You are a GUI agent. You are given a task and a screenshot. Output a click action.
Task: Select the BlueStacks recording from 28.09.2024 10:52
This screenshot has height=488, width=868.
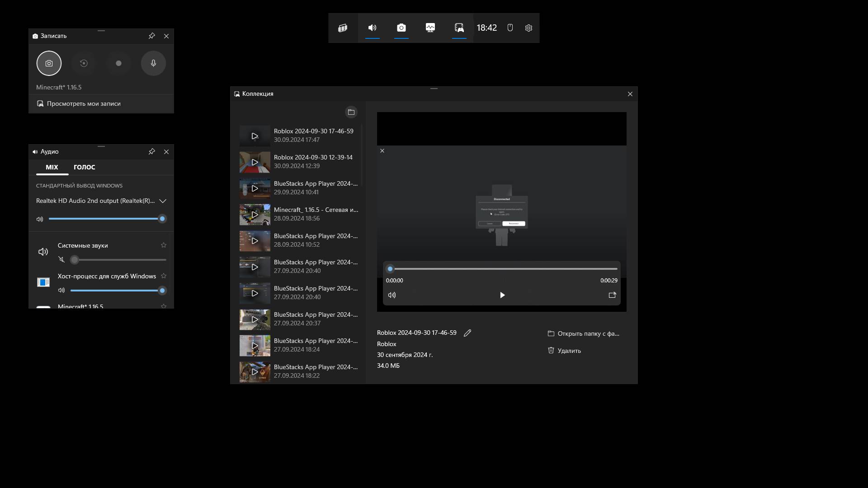pyautogui.click(x=299, y=240)
